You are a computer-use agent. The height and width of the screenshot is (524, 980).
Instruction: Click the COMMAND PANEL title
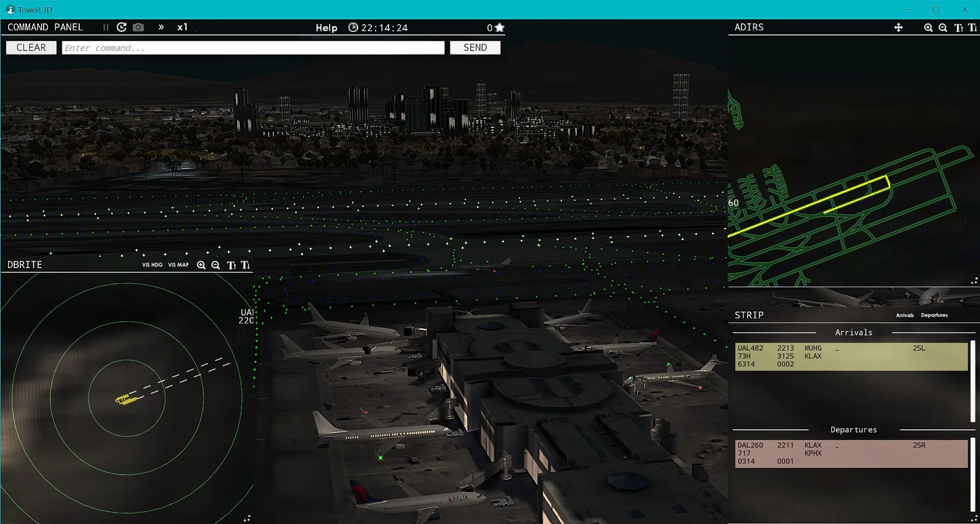[45, 27]
